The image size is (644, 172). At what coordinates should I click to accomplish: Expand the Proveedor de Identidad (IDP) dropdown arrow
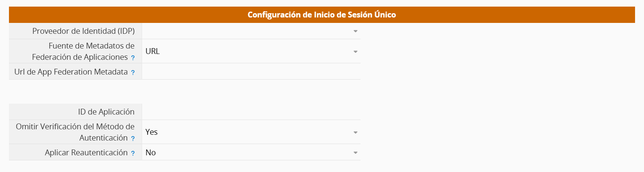click(355, 31)
